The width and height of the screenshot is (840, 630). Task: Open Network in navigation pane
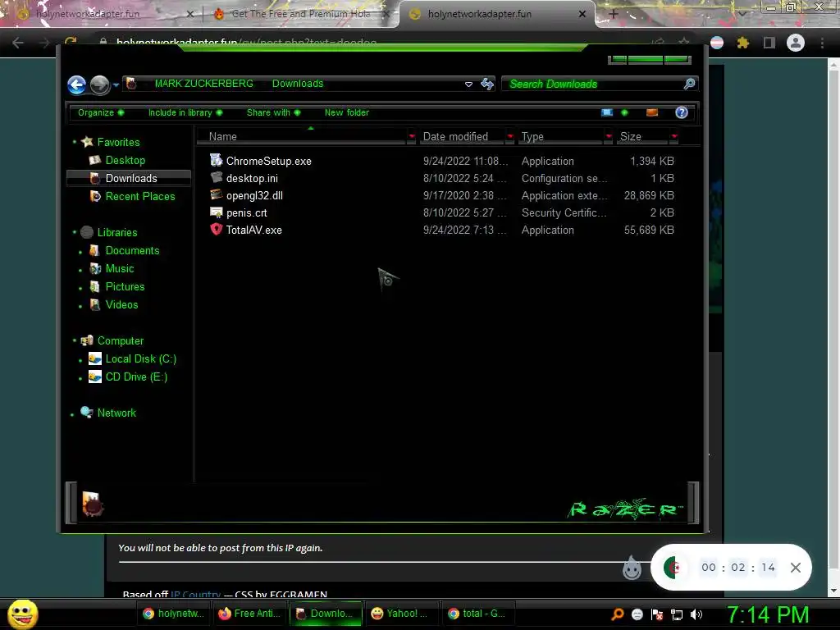coord(116,413)
